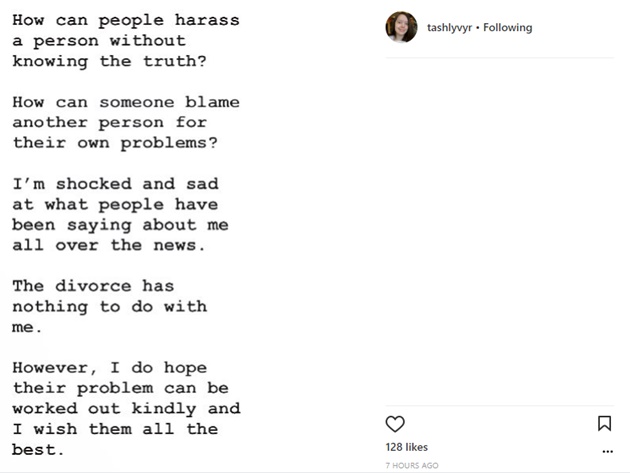Like the post with the heart icon

pyautogui.click(x=395, y=424)
